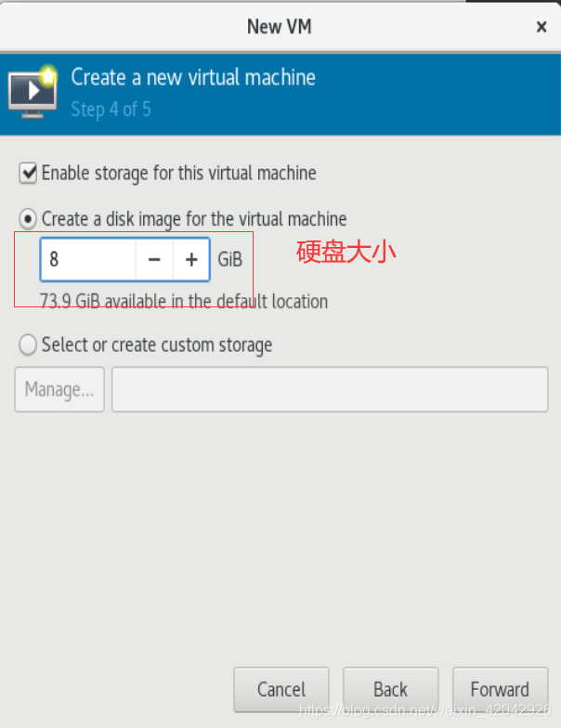Increase disk size with the plus button

tap(191, 260)
